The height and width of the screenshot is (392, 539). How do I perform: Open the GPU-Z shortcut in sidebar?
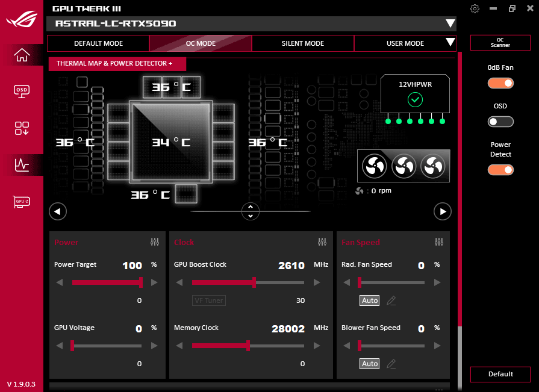click(21, 202)
